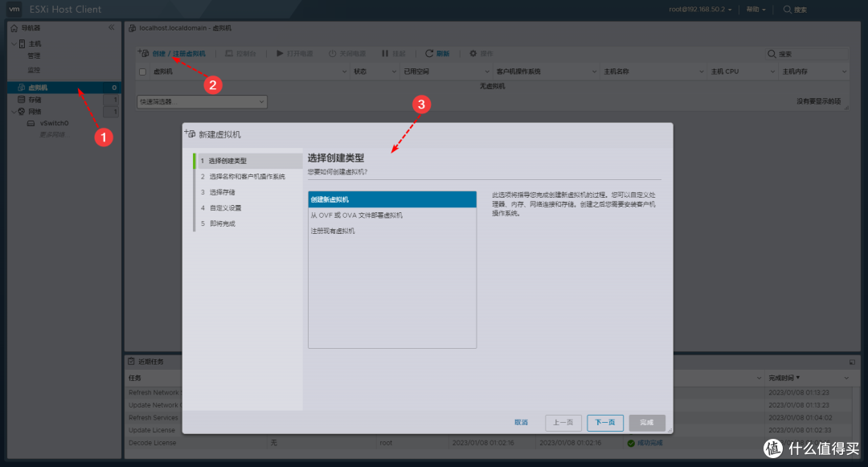Click the 打开电源 power-on icon
The height and width of the screenshot is (467, 868).
pyautogui.click(x=279, y=53)
